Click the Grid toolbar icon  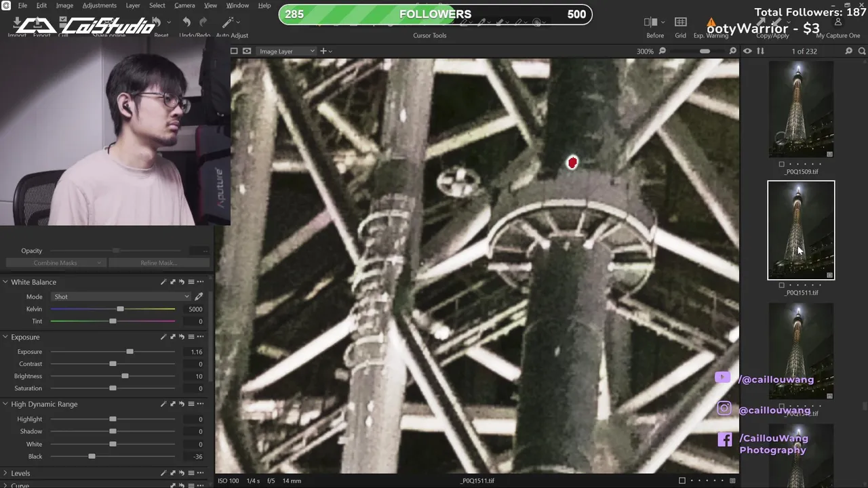pos(680,22)
